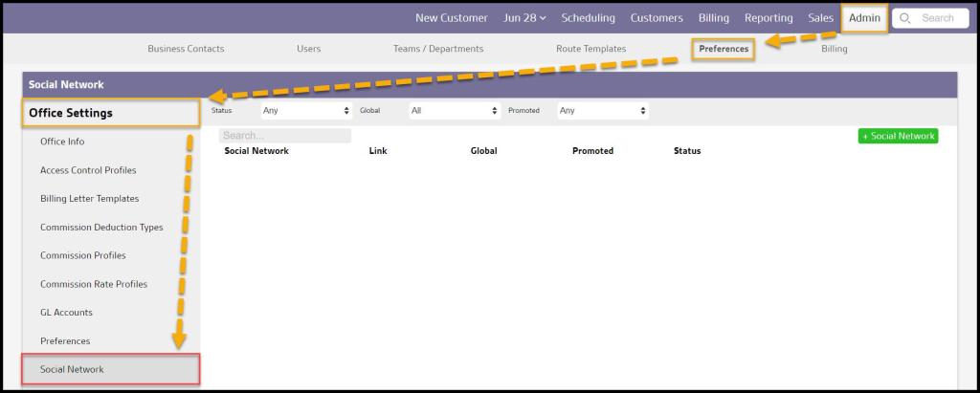Open the Teams / Departments tab
The height and width of the screenshot is (393, 980).
coord(438,49)
